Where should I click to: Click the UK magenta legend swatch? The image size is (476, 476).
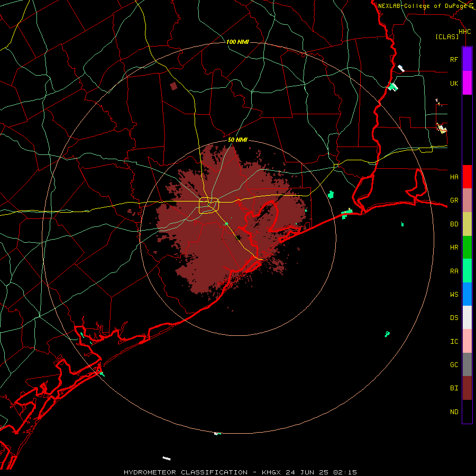click(x=467, y=83)
